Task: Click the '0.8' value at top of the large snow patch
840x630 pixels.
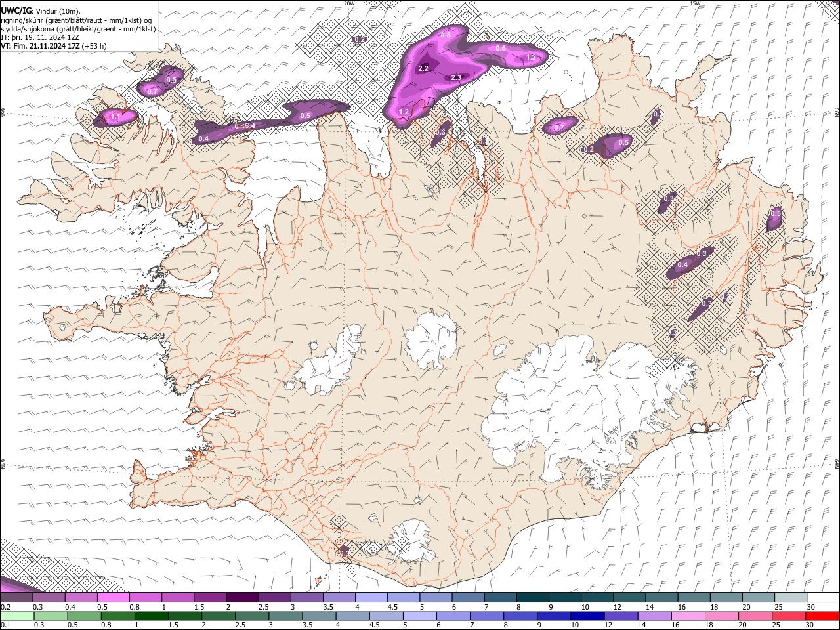Action: click(x=446, y=35)
